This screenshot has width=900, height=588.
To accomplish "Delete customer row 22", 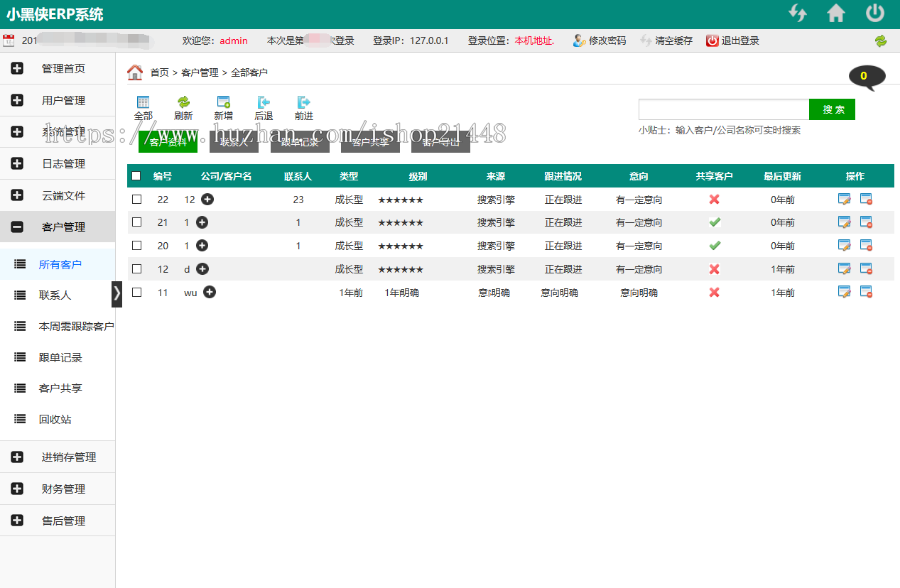I will click(866, 199).
